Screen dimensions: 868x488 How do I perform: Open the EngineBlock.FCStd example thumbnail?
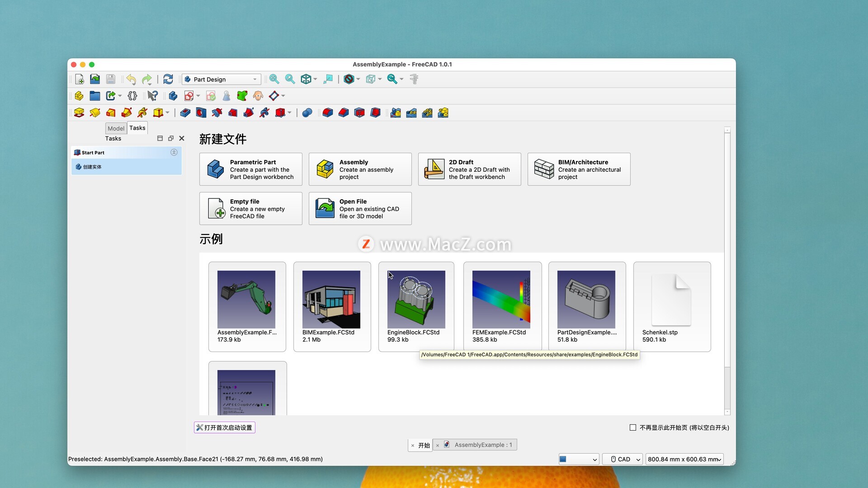[416, 300]
